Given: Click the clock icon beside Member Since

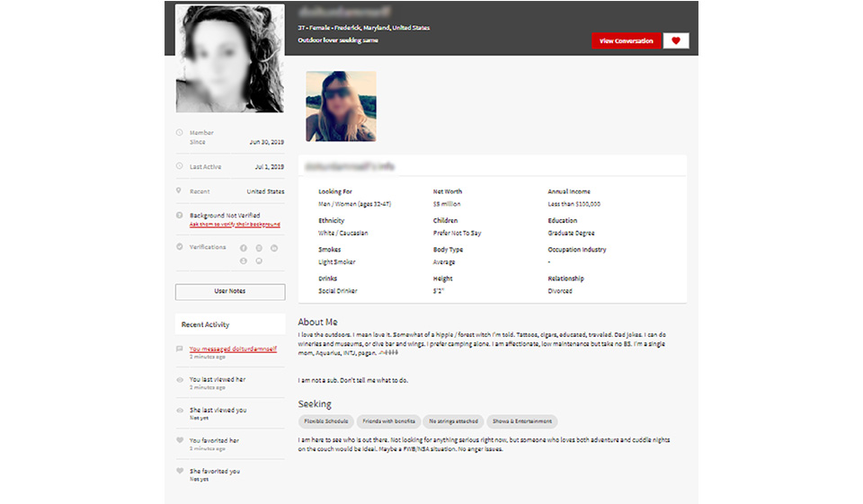Looking at the screenshot, I should tap(180, 133).
